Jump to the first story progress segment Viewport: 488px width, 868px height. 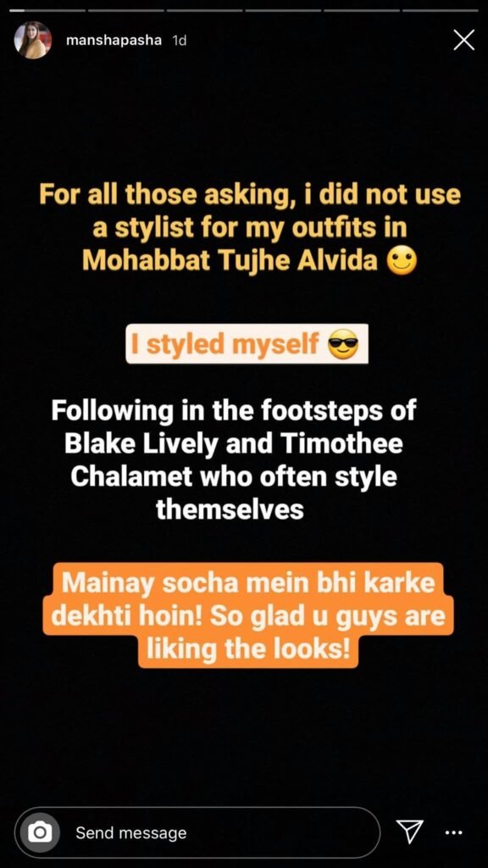(47, 10)
